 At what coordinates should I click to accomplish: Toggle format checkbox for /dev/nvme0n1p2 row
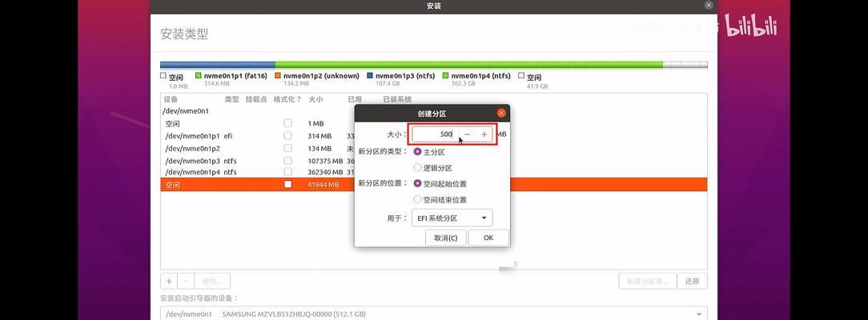(287, 148)
